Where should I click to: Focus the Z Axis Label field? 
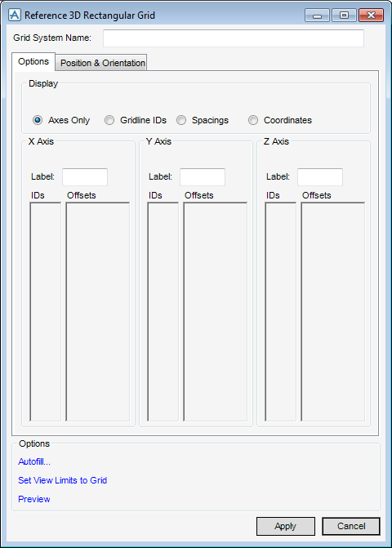click(x=320, y=177)
